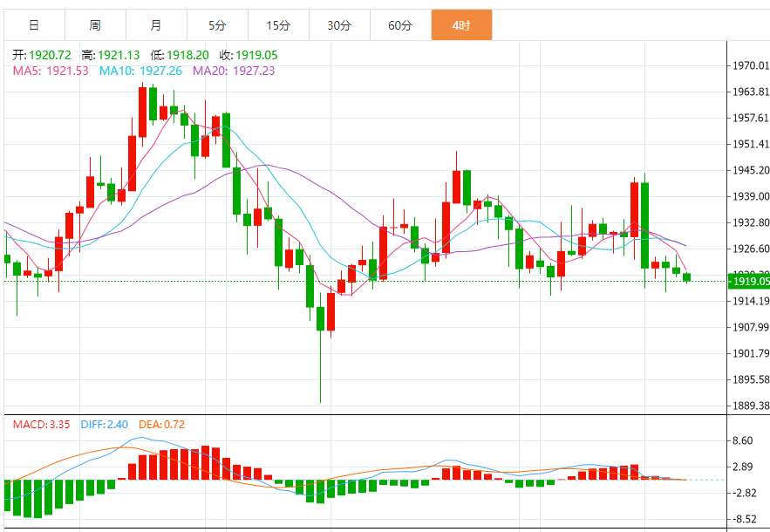Screen dimensions: 770x532
Task: Switch to the 周 weekly chart tab
Action: click(x=95, y=25)
